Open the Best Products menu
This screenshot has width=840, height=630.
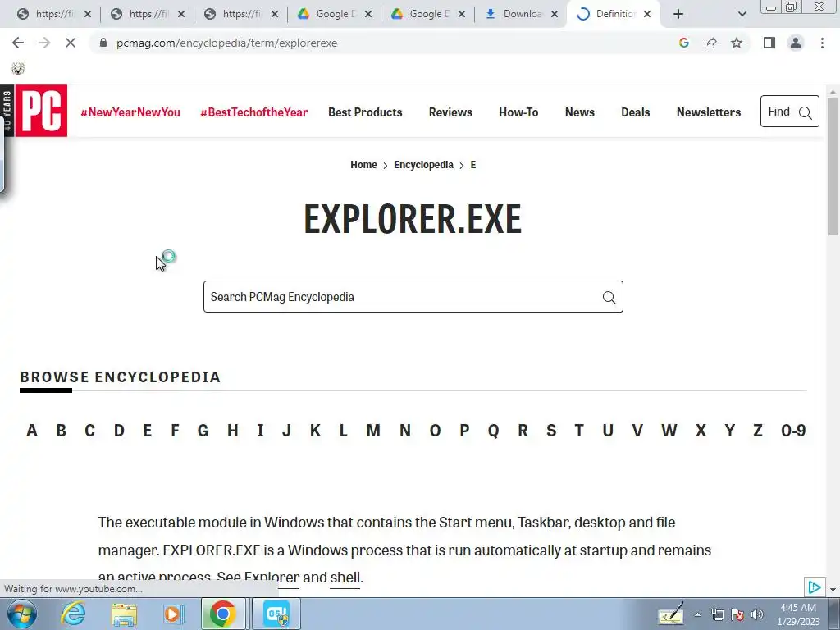click(365, 112)
